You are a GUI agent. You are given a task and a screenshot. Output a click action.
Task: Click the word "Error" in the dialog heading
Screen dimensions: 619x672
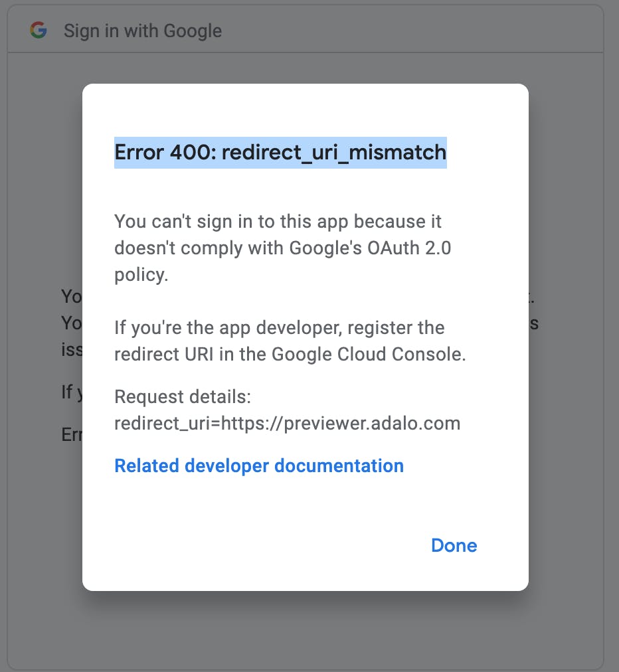click(x=139, y=153)
